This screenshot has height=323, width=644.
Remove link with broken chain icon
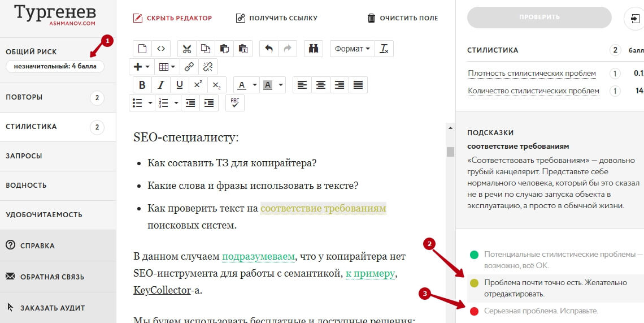[208, 67]
